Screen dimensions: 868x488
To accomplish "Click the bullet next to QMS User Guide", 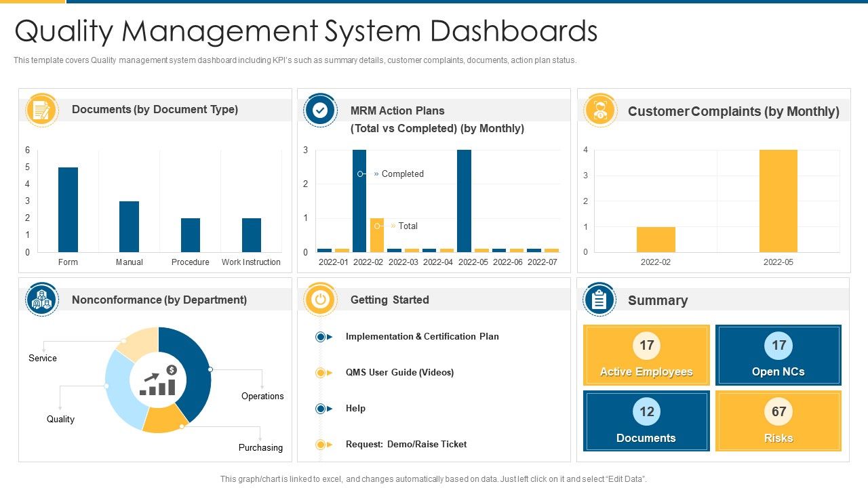I will click(x=323, y=373).
